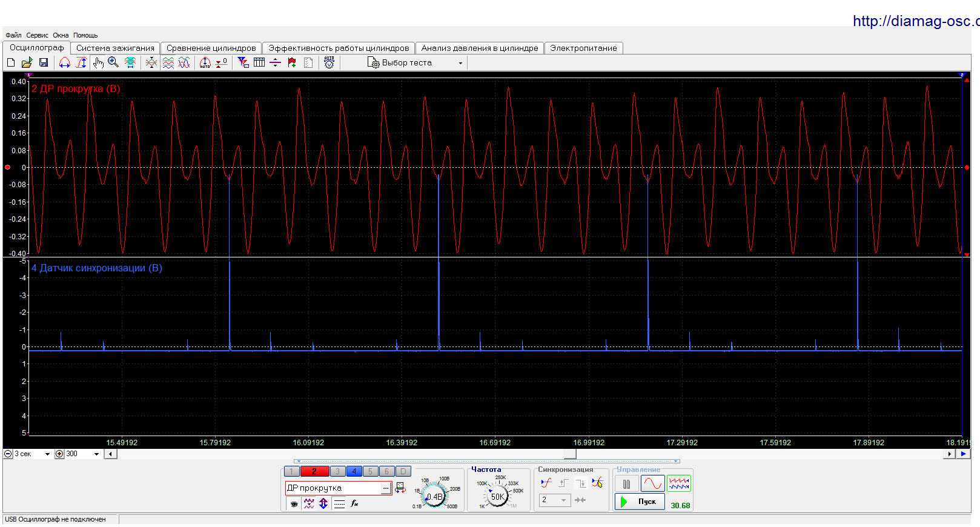Open a saved oscillogram with the folder icon

[27, 62]
